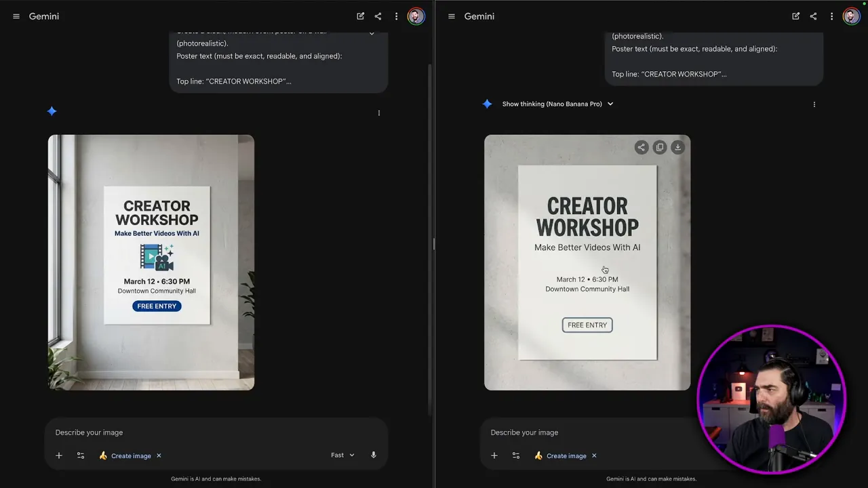Share conversation from left window header
Screen dimensions: 868x488
pos(378,16)
